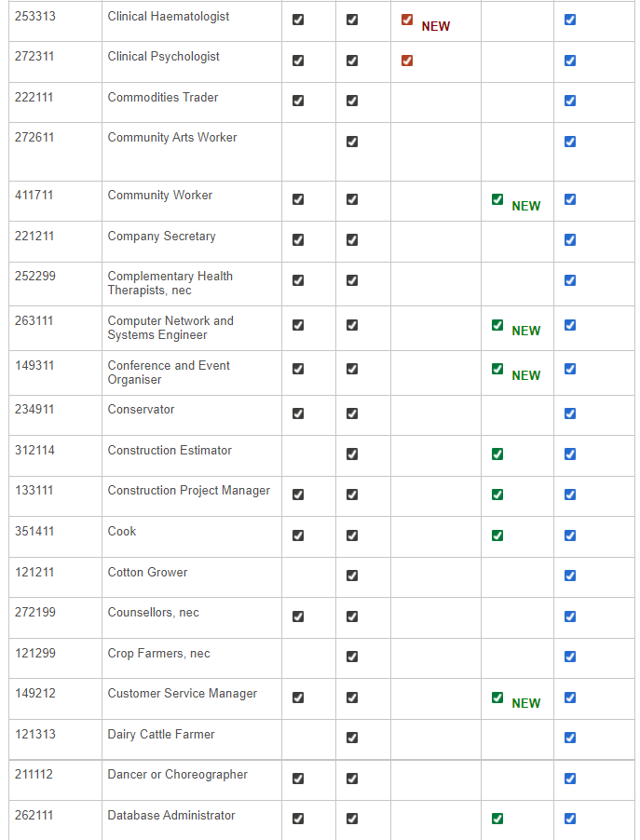
Task: Toggle the blue checkbox in Commodities Trader row
Action: click(x=570, y=102)
